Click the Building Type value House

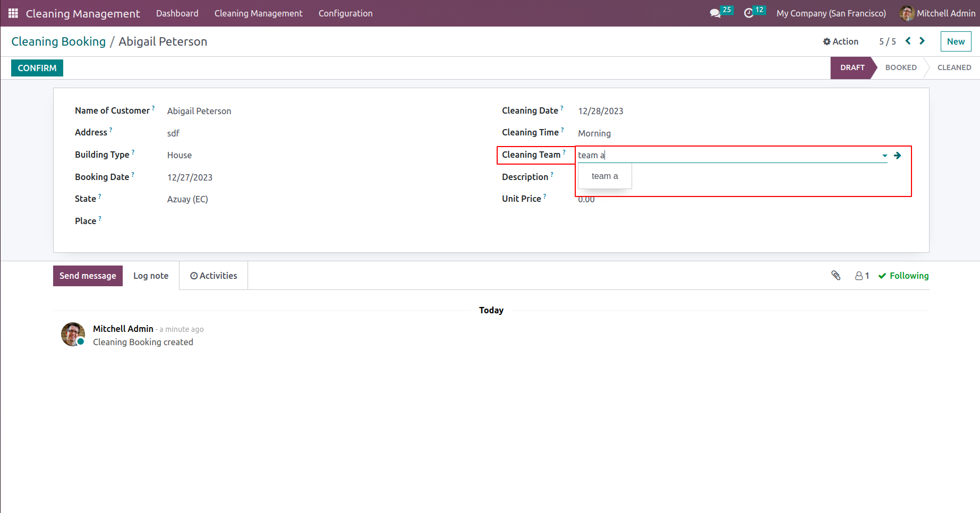[x=180, y=155]
